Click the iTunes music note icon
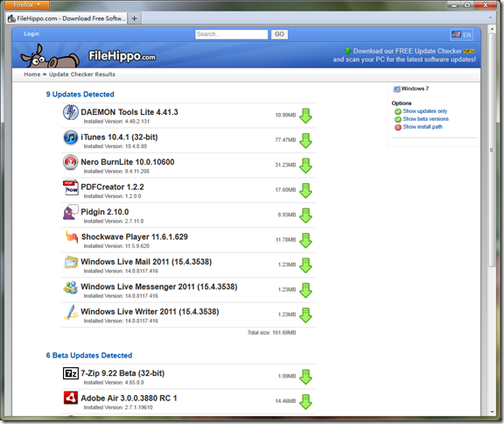The height and width of the screenshot is (424, 504). 70,138
